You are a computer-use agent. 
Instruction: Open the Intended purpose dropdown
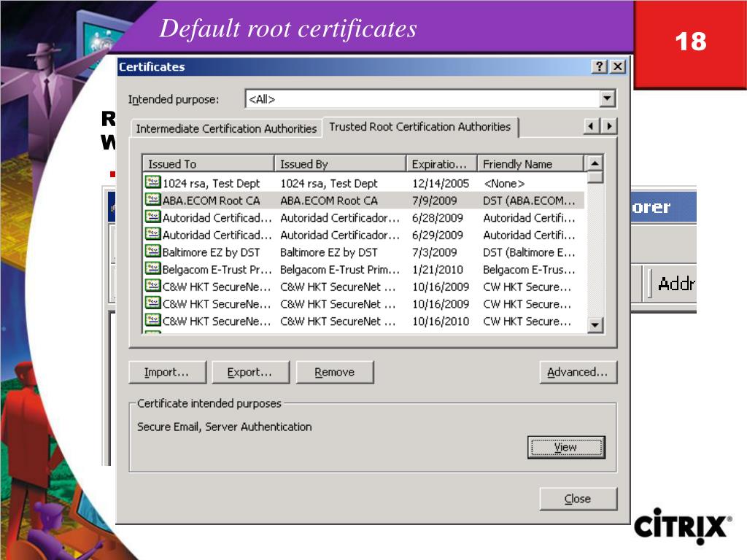click(x=607, y=99)
